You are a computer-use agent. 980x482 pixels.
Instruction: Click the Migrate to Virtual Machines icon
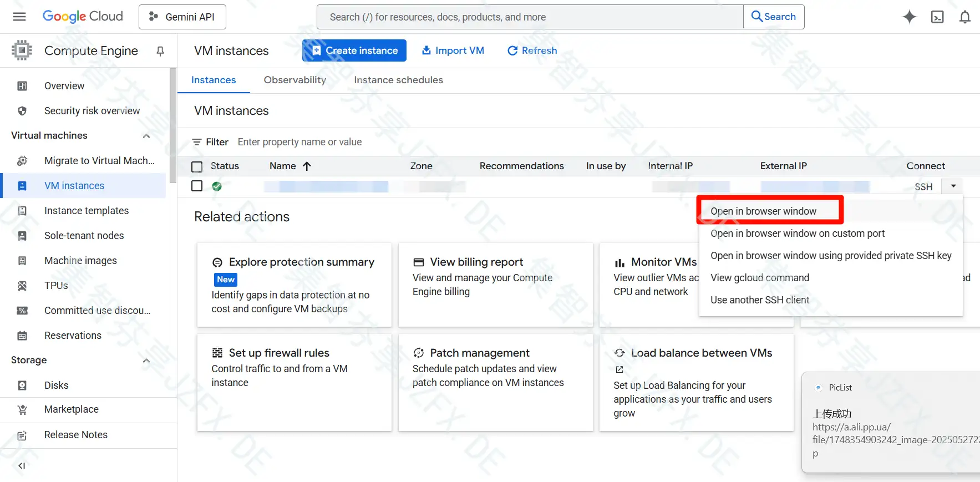(x=22, y=161)
